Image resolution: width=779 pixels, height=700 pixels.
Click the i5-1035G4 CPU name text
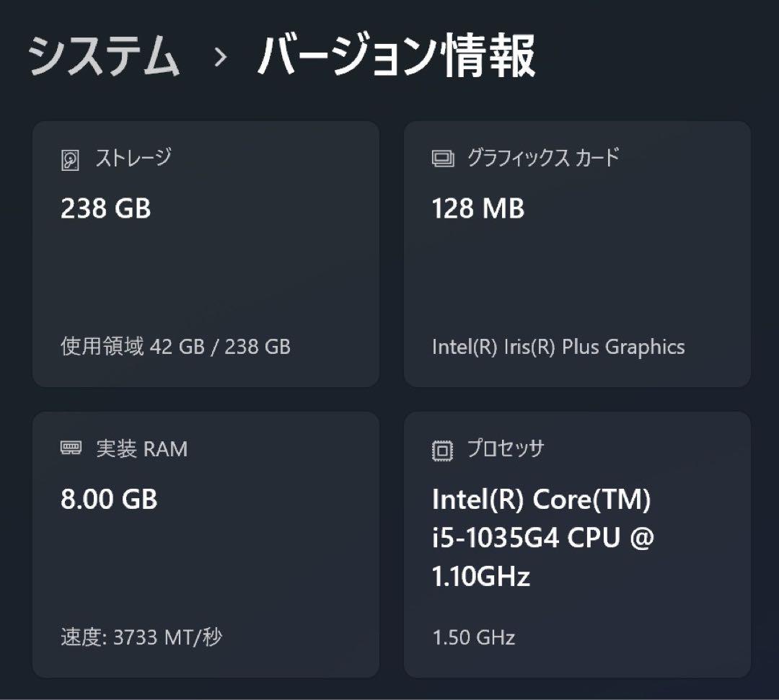(x=543, y=537)
